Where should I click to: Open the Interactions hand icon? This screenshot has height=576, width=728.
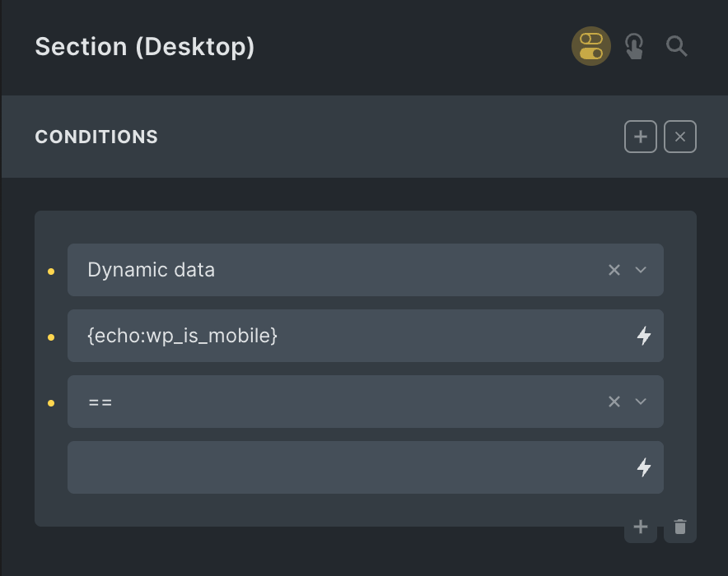click(x=634, y=46)
